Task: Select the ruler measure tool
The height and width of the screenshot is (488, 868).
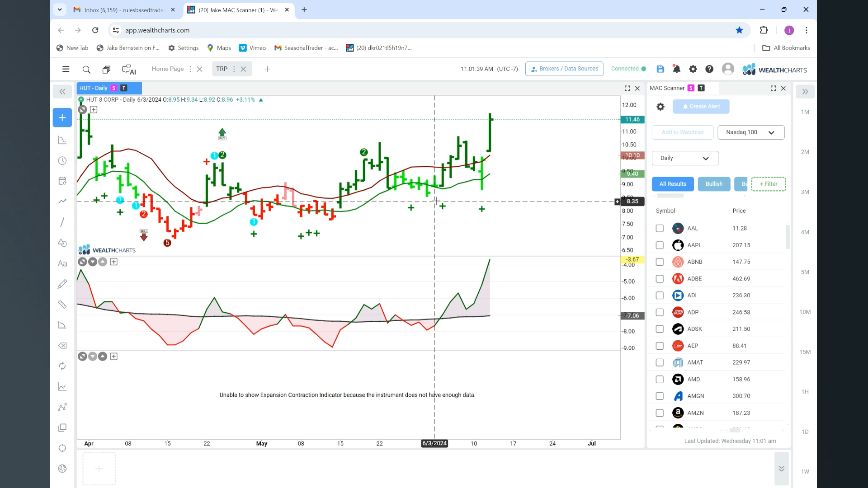Action: pyautogui.click(x=62, y=305)
